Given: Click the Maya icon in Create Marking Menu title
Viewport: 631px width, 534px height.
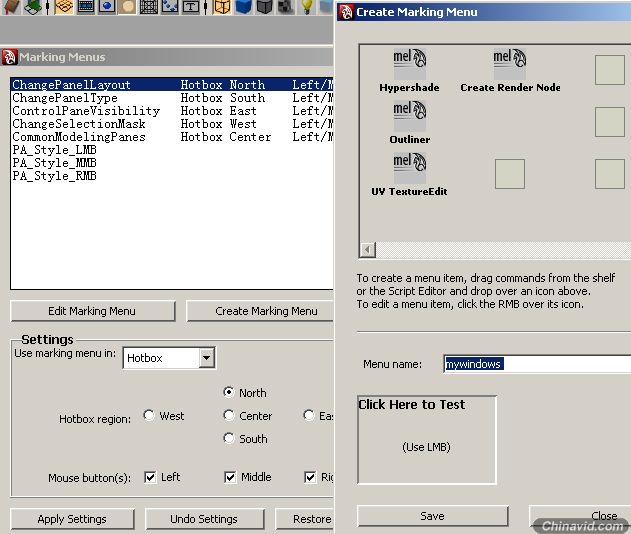Looking at the screenshot, I should click(x=346, y=12).
